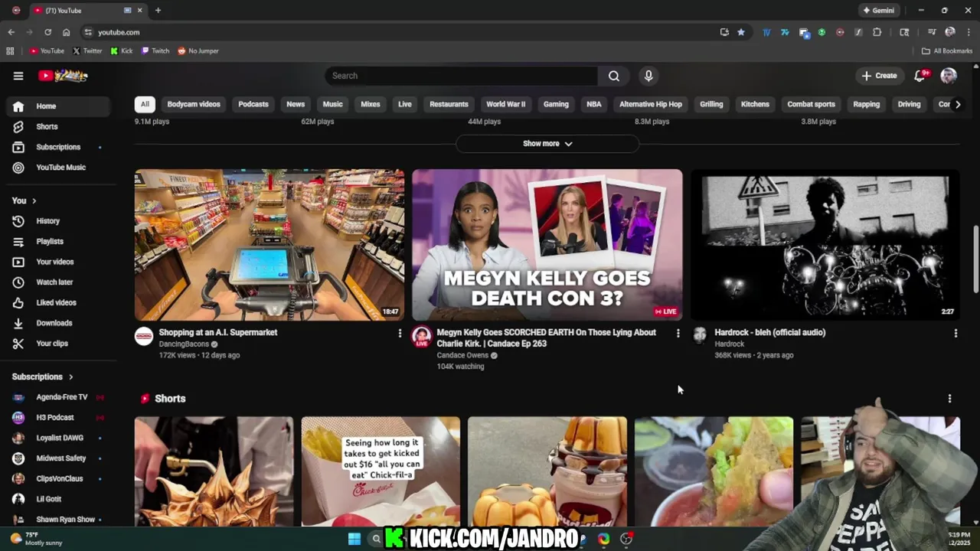This screenshot has width=980, height=551.
Task: Open Candace Owens channel link
Action: click(462, 356)
